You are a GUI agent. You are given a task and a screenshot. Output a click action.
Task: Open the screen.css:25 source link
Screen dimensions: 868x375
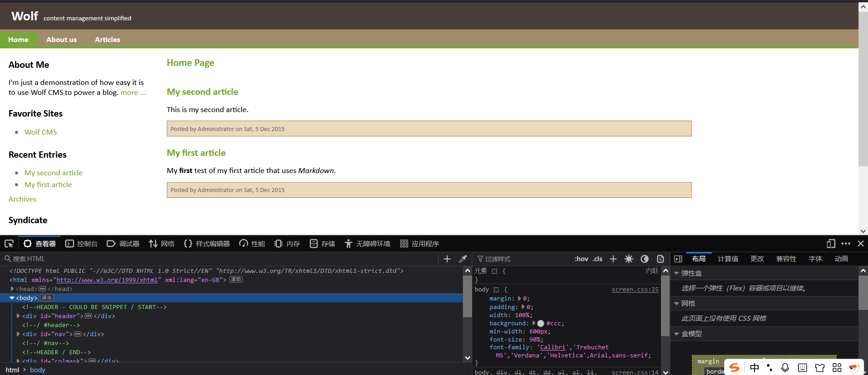tap(635, 290)
